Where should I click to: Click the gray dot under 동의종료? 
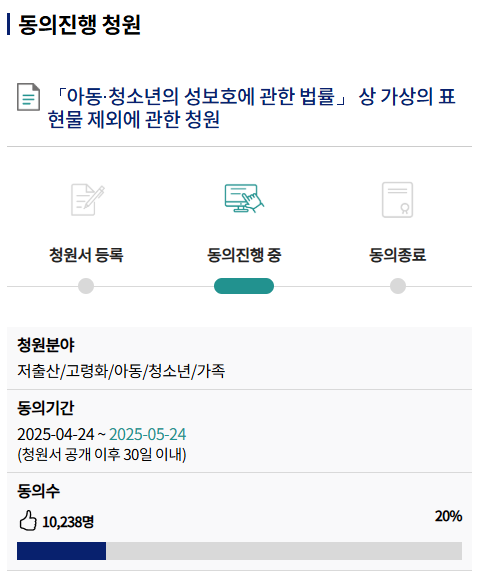(398, 286)
